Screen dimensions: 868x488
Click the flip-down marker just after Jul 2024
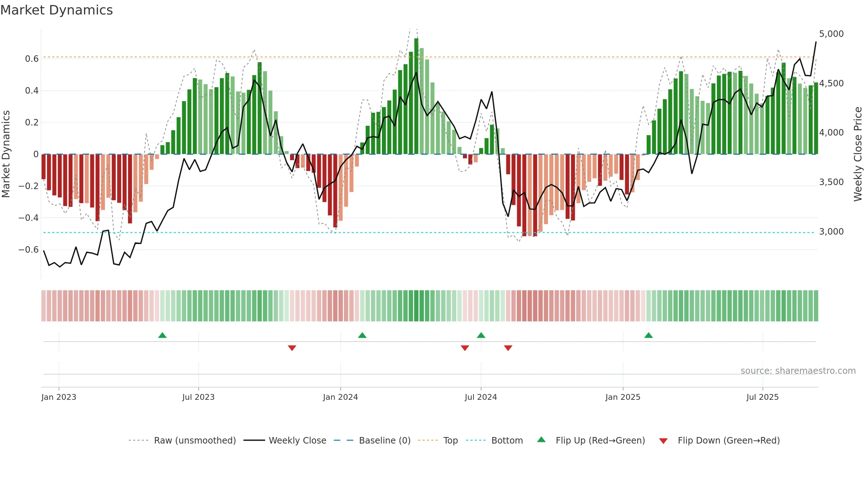point(508,348)
